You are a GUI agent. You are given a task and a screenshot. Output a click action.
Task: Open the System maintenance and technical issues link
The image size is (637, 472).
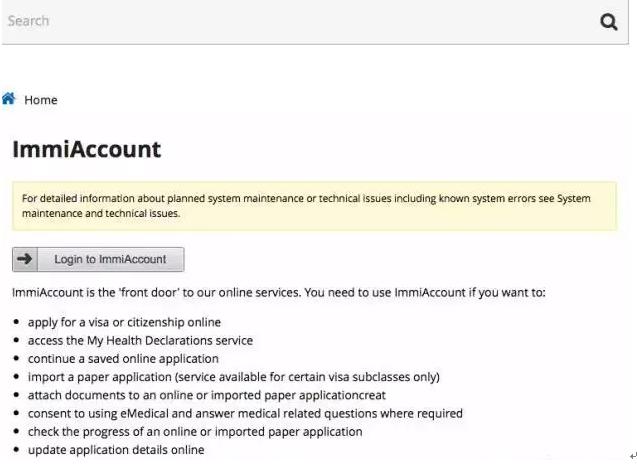pos(100,213)
